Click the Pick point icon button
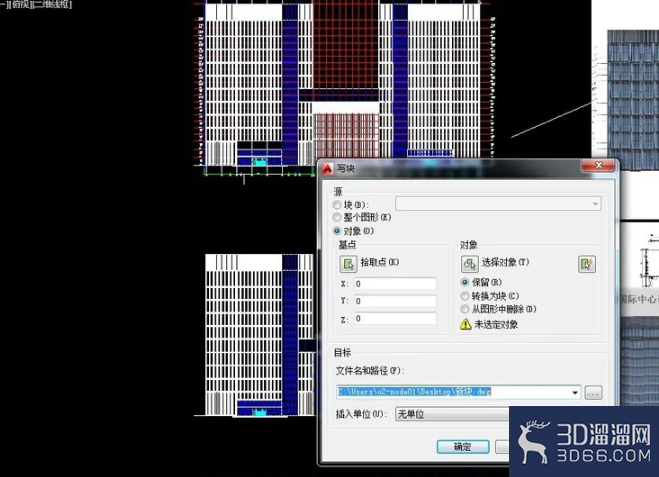 point(348,264)
